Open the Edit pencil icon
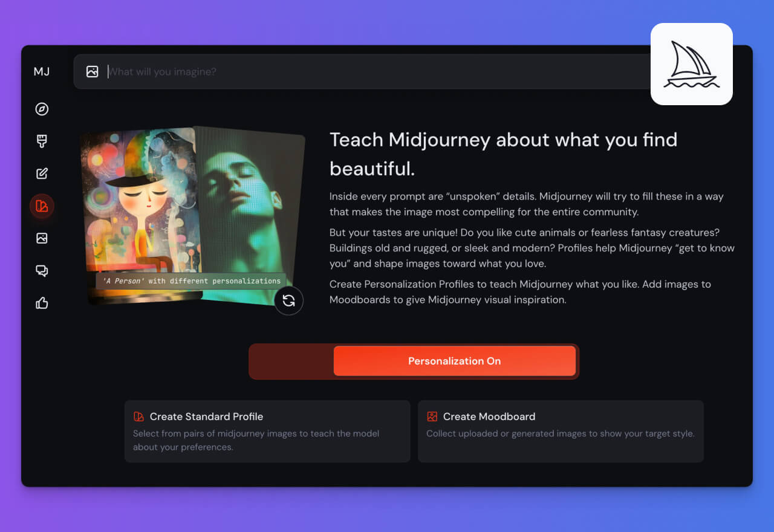Viewport: 774px width, 532px height. [42, 174]
